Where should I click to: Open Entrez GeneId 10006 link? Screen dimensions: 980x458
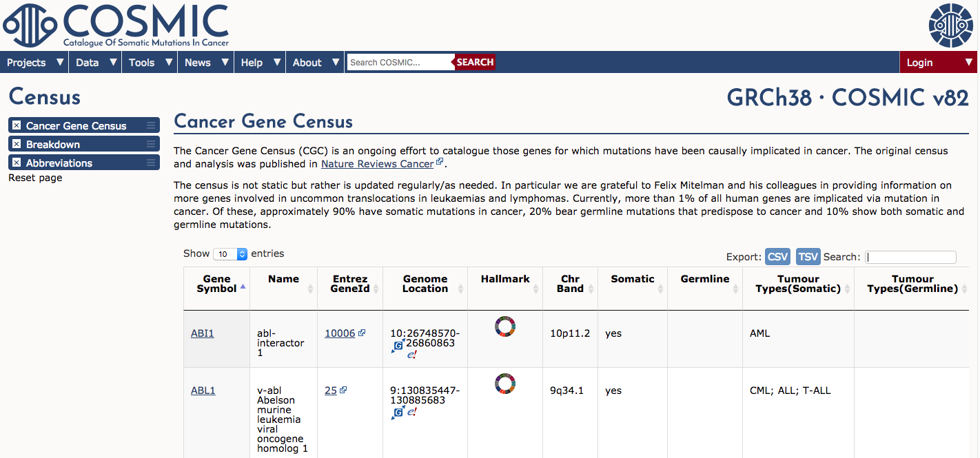pos(340,333)
